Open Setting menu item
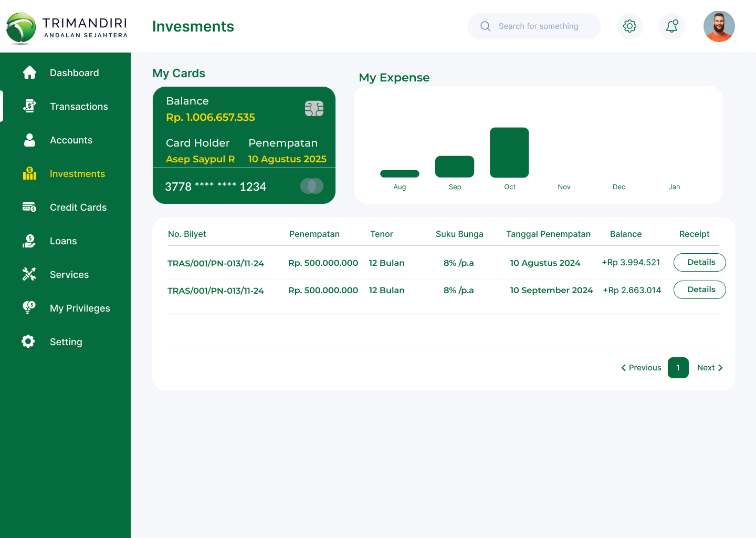The height and width of the screenshot is (538, 756). [66, 342]
